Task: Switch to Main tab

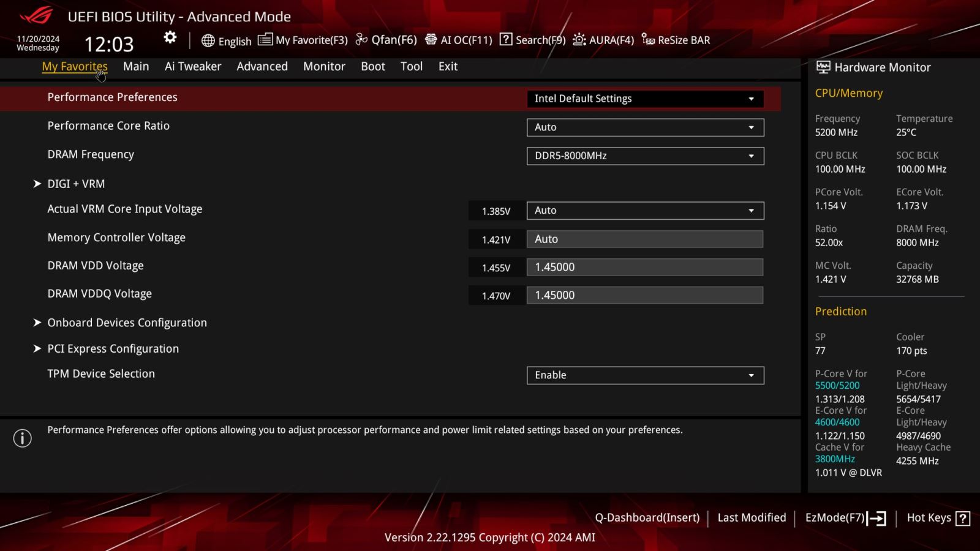Action: point(136,66)
